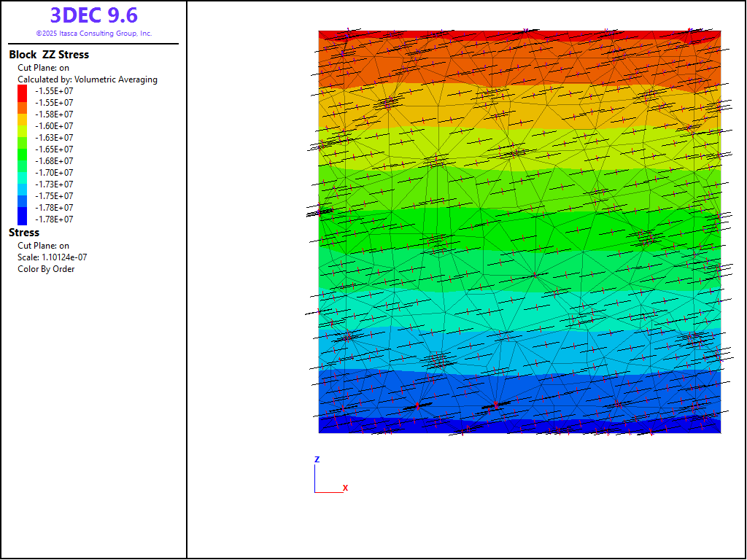This screenshot has width=747, height=560.
Task: Toggle Cut Plane under Block ZZ Stress
Action: tap(43, 68)
